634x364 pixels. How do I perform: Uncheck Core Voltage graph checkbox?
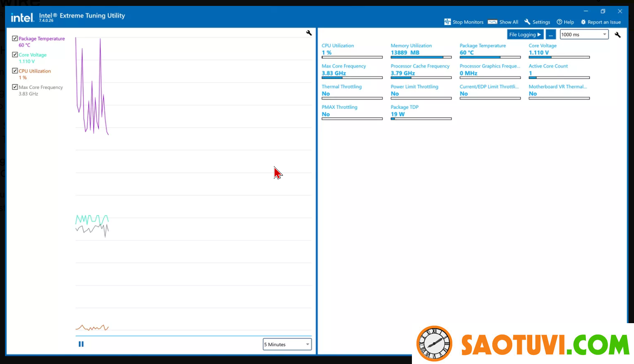coord(15,55)
